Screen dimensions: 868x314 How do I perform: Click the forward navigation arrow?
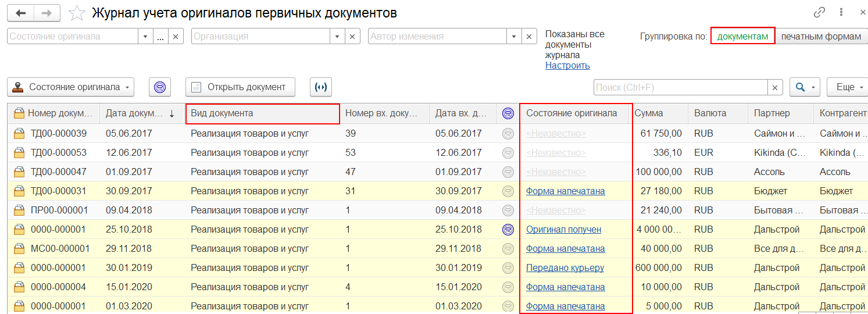[47, 13]
